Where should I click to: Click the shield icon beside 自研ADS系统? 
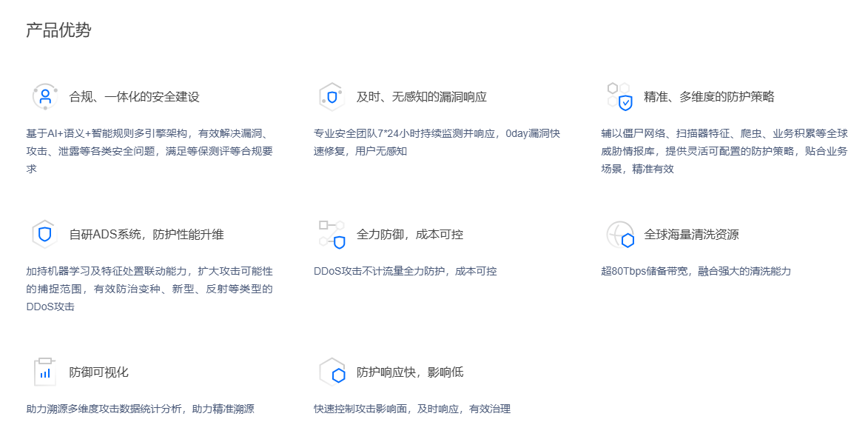point(45,234)
